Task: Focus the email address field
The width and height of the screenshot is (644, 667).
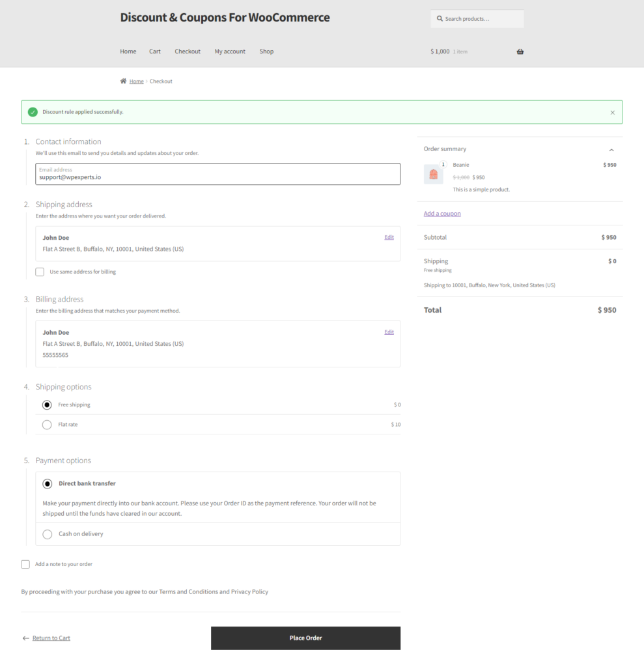Action: click(x=217, y=174)
